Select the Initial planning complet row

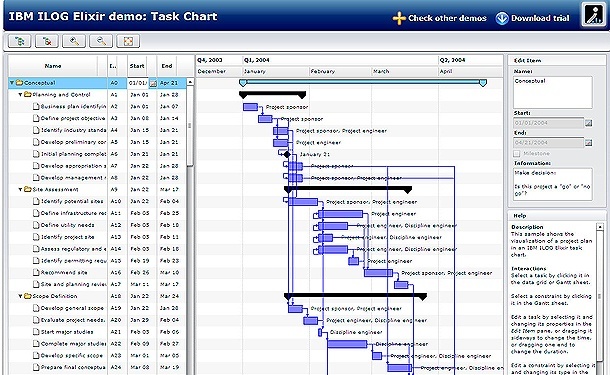coord(97,154)
